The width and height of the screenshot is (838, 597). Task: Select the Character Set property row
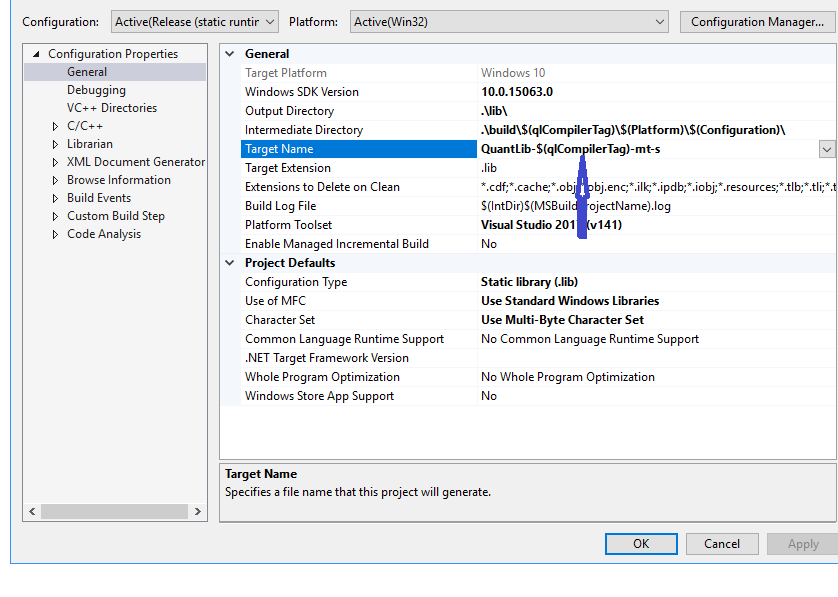pyautogui.click(x=280, y=320)
